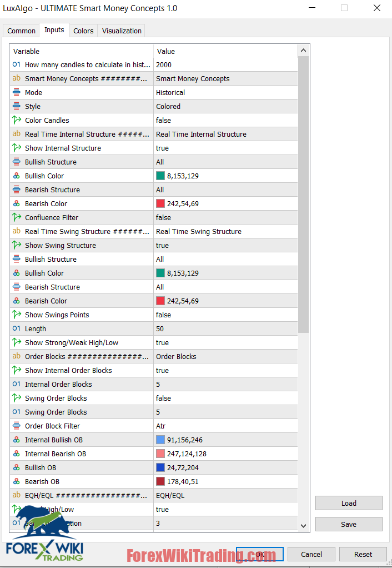Click the scrollbar down arrow
This screenshot has height=568, width=392.
(303, 526)
